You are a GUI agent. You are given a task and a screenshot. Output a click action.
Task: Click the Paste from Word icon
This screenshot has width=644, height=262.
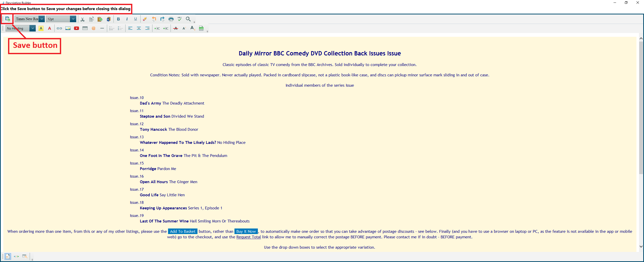[109, 19]
